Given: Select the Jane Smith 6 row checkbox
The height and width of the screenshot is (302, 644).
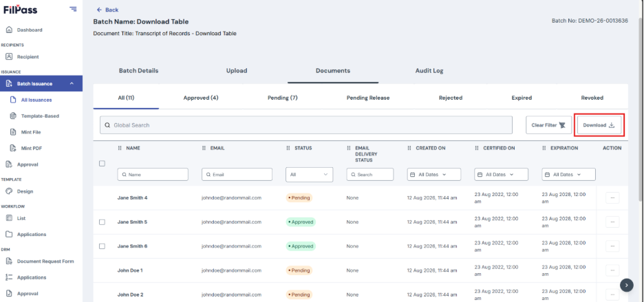Looking at the screenshot, I should point(103,246).
